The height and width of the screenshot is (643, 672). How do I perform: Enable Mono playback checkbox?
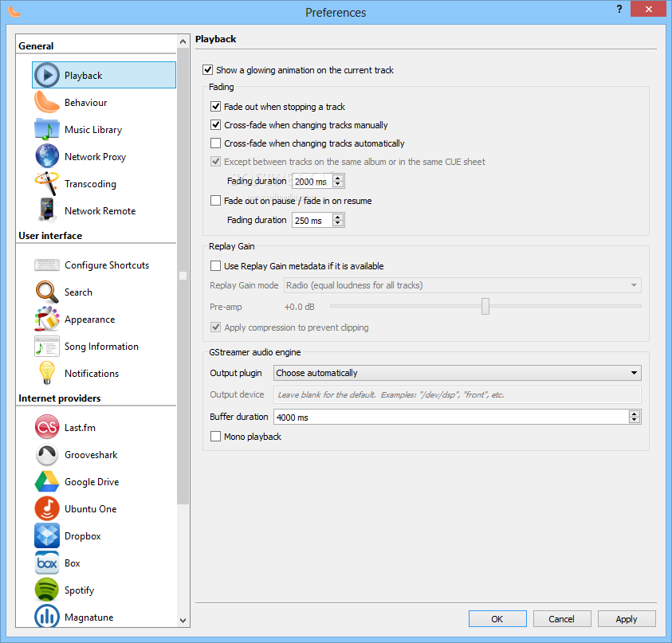coord(215,437)
